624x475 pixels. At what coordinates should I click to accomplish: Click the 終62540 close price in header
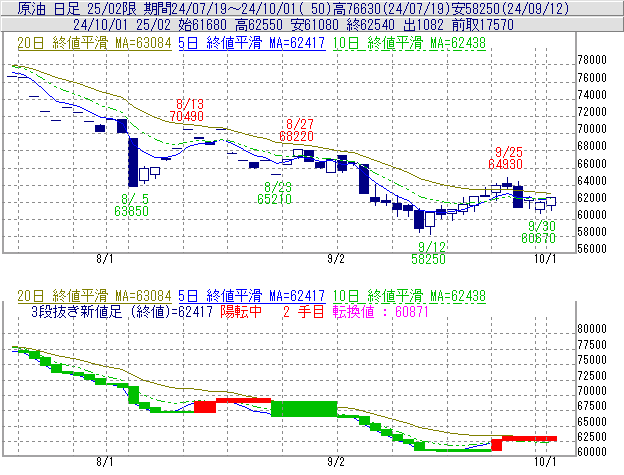click(371, 25)
